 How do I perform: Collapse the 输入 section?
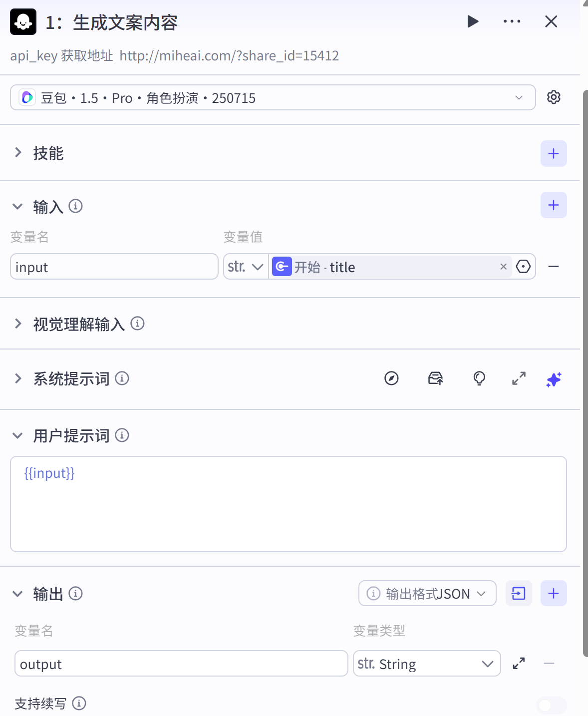[18, 206]
